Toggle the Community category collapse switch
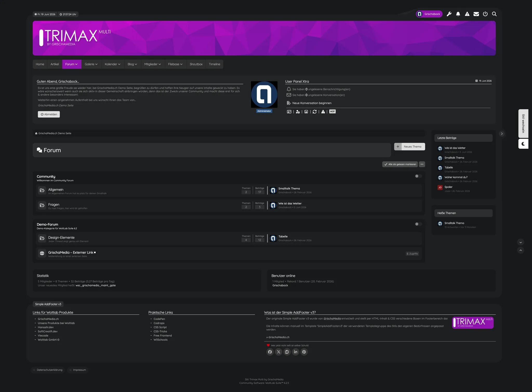The width and height of the screenshot is (532, 392). point(418,176)
